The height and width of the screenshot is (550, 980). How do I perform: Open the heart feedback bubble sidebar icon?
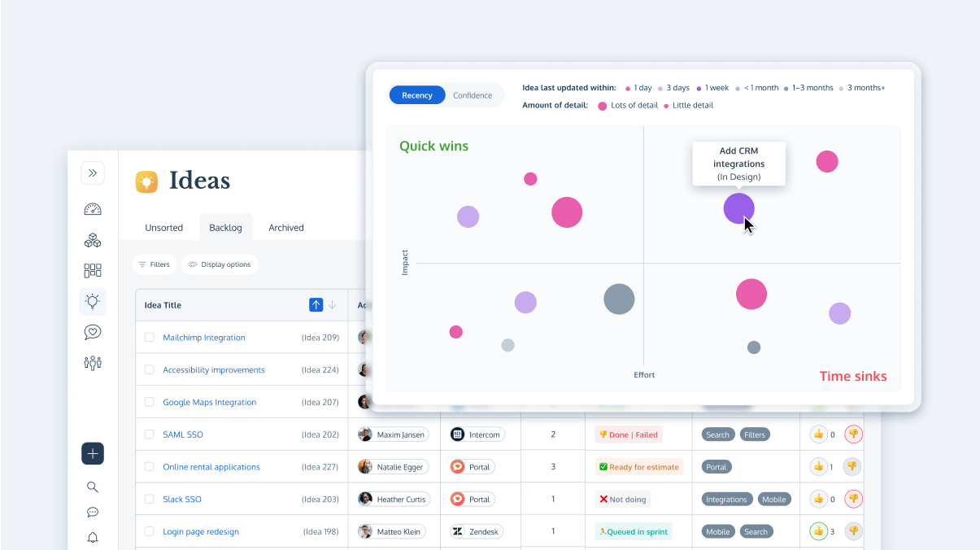click(x=93, y=332)
